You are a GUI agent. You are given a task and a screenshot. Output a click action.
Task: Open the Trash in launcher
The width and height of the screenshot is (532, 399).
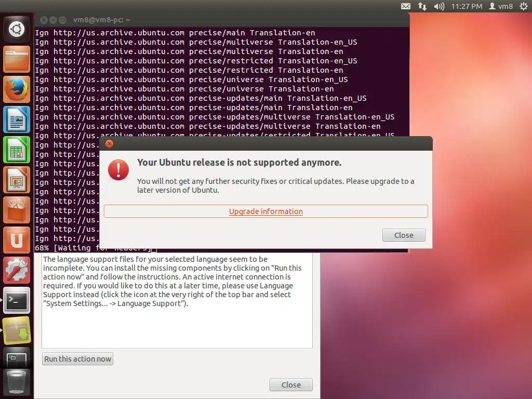(x=17, y=383)
